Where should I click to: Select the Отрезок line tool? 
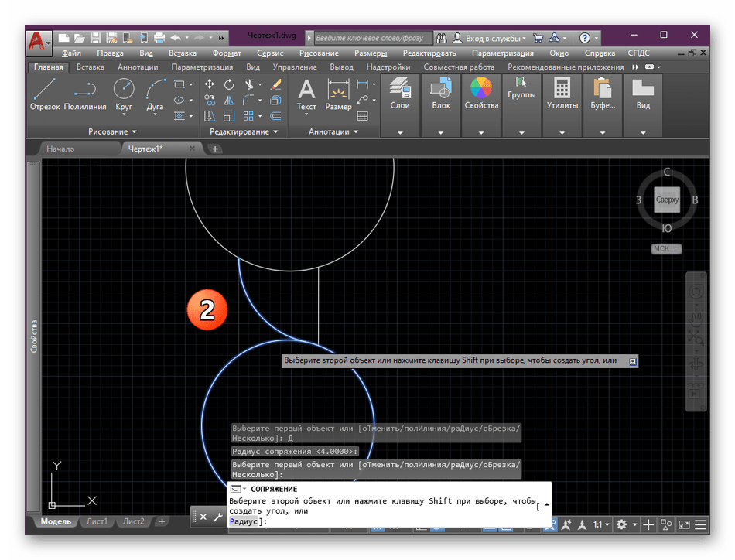(x=45, y=94)
